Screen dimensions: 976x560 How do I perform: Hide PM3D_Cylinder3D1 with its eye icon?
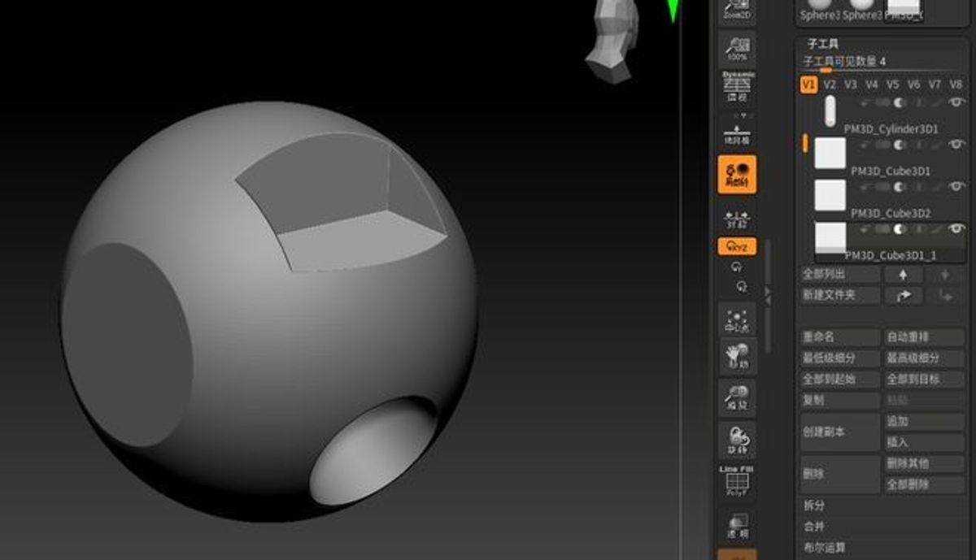pos(956,102)
